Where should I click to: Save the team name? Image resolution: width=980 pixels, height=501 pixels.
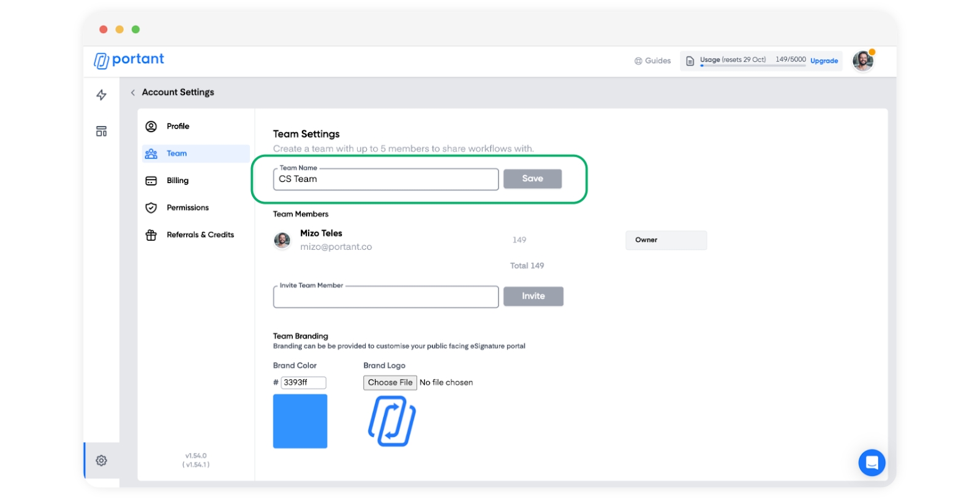tap(532, 179)
